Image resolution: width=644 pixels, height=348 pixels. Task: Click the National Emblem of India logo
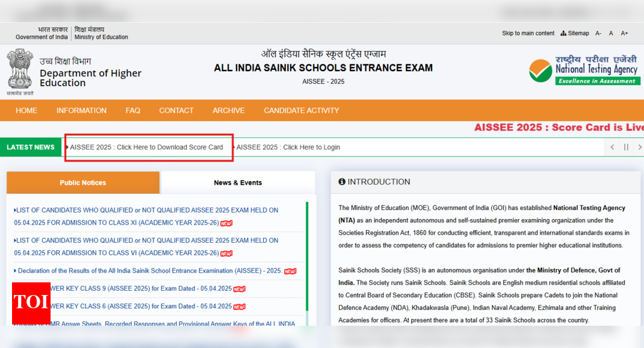point(20,72)
